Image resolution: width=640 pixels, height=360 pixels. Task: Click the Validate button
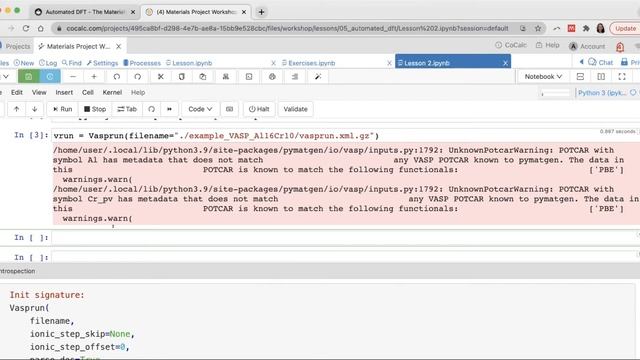pyautogui.click(x=296, y=109)
